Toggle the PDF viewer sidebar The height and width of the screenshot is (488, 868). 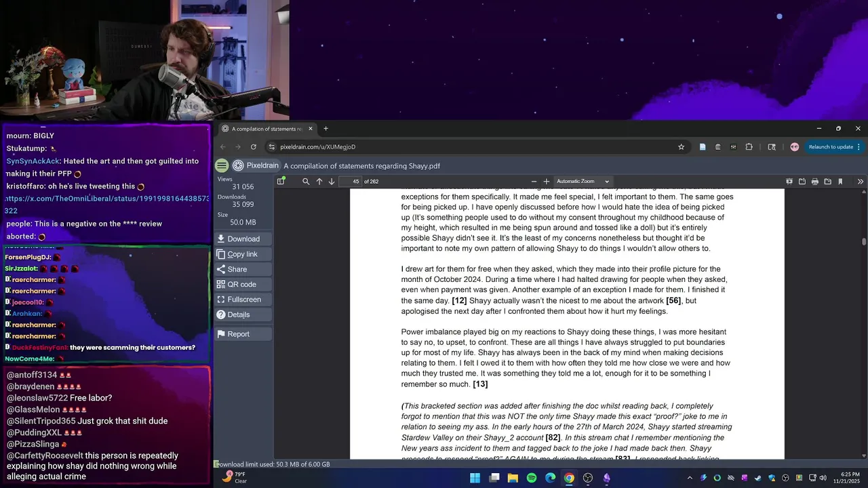281,181
